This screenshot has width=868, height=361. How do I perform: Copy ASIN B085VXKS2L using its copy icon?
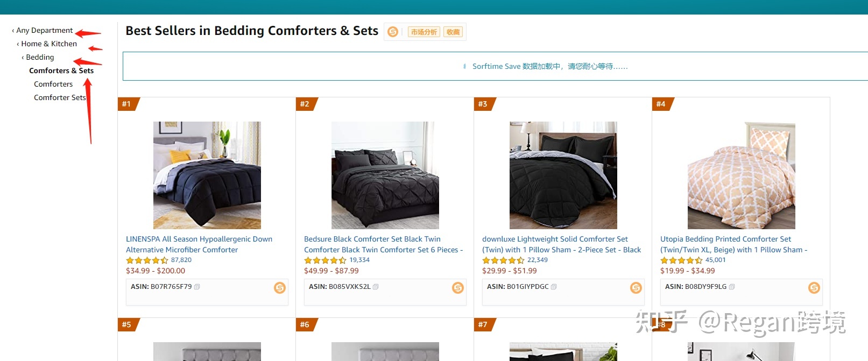[376, 287]
